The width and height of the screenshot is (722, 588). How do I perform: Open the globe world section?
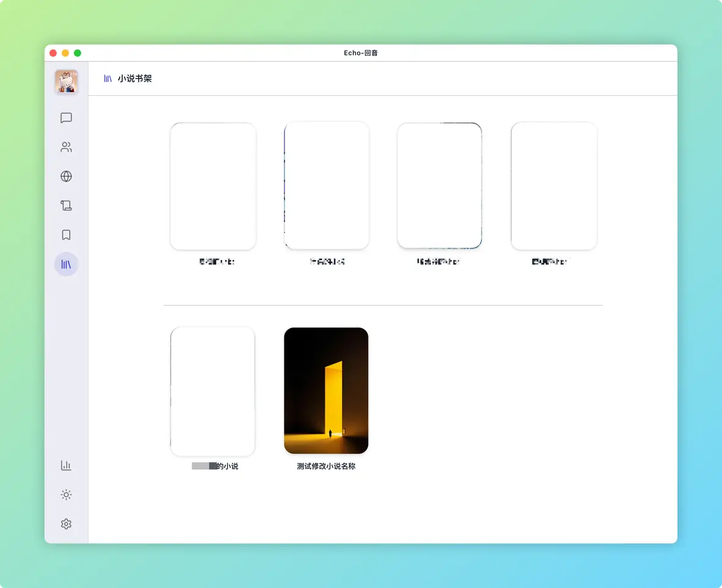[66, 176]
